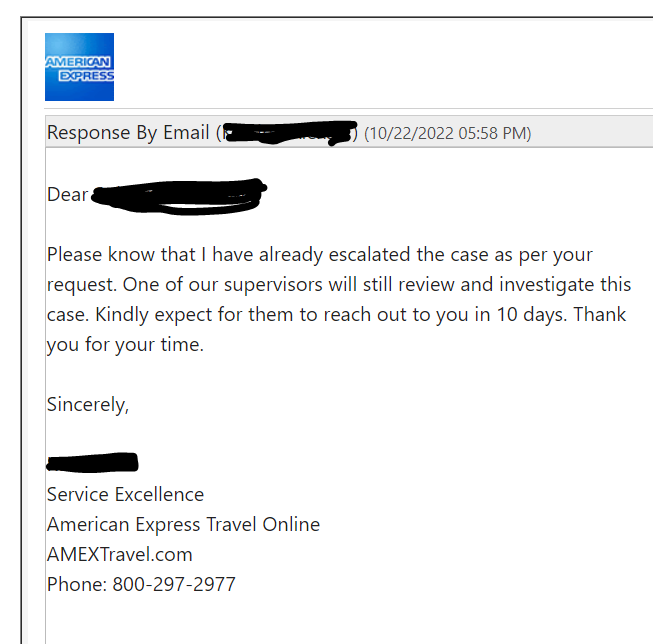Click the Dear greeting line
The width and height of the screenshot is (653, 644).
click(157, 195)
